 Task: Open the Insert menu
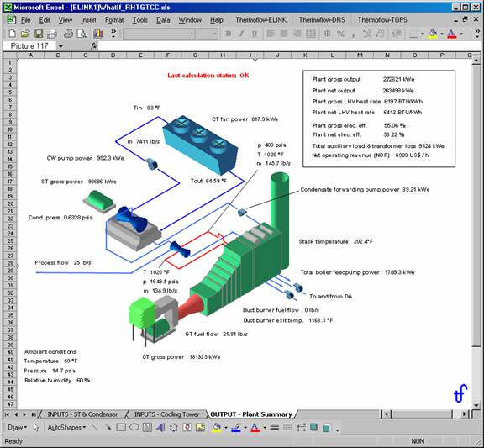pos(88,20)
